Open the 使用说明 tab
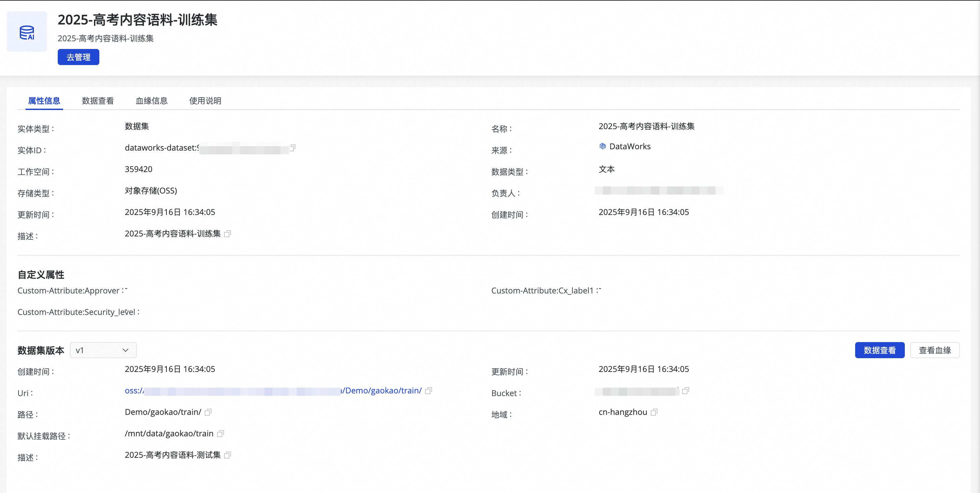This screenshot has height=493, width=980. [205, 101]
